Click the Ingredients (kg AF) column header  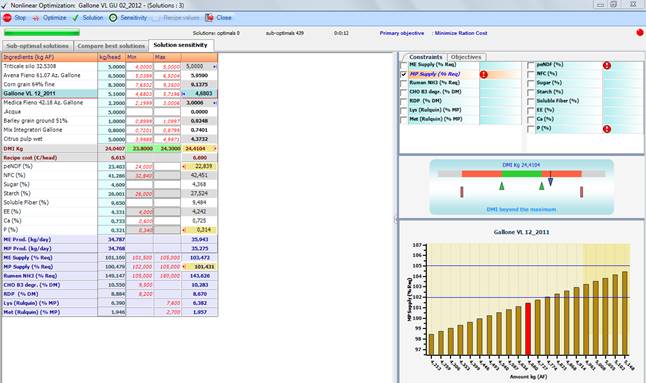coord(49,57)
